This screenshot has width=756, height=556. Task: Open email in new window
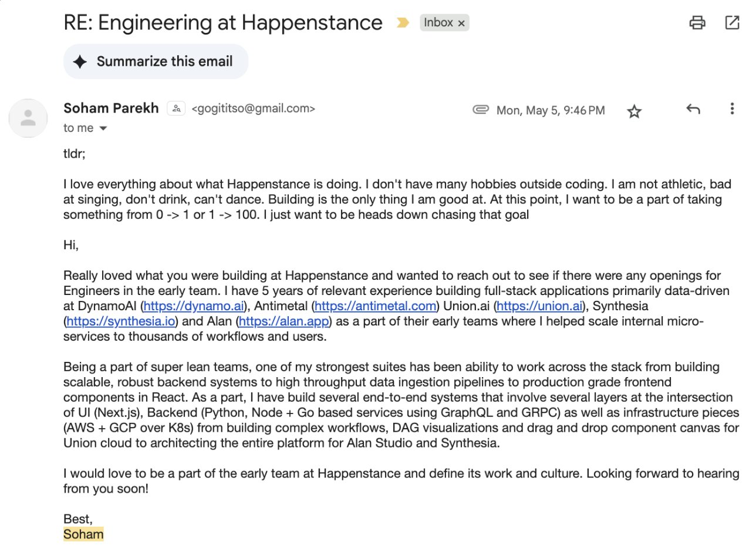(x=732, y=23)
